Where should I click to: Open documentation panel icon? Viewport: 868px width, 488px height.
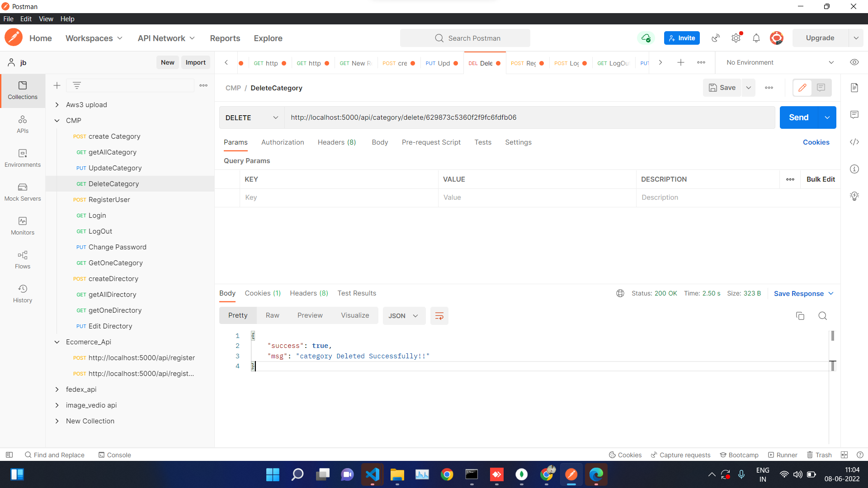[854, 88]
